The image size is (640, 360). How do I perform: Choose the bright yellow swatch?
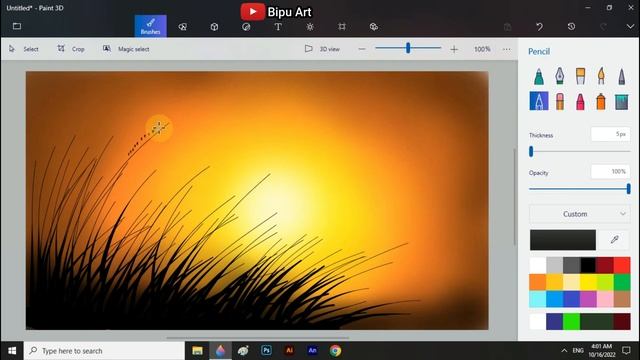(x=588, y=282)
